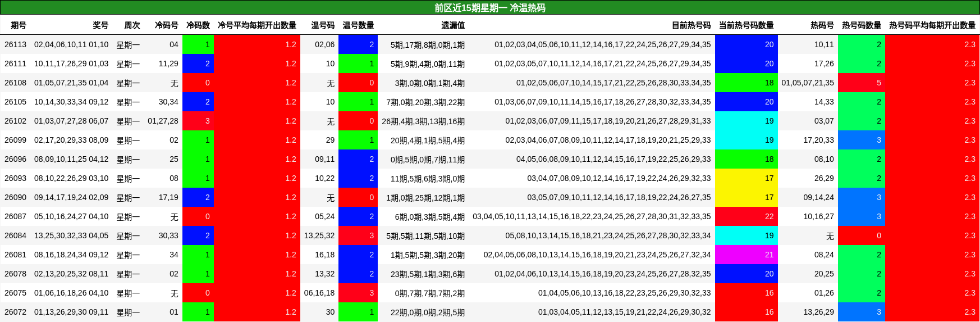Select omission values '0期,7期,7期,7期,2期'
Image resolution: width=980 pixels, height=322 pixels.
point(430,293)
